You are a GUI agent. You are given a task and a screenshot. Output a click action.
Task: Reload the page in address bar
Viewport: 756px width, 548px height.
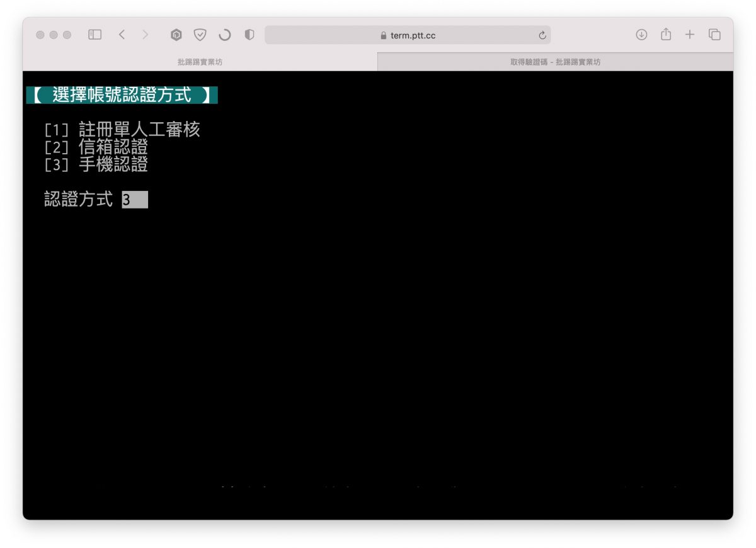point(542,35)
